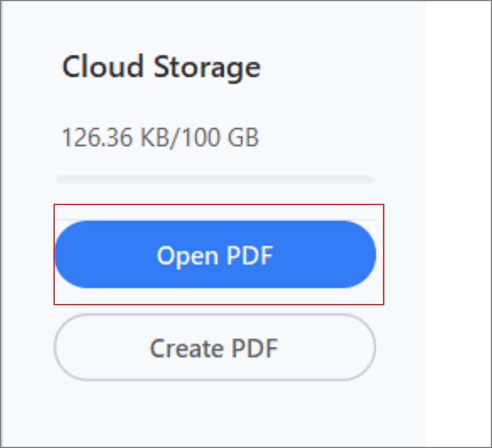Image resolution: width=492 pixels, height=448 pixels.
Task: Click the divider line above Open PDF
Action: pos(215,219)
